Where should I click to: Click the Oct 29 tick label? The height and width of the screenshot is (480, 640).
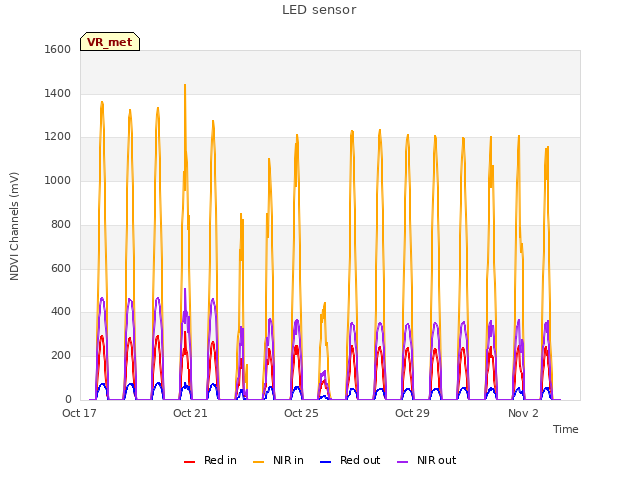[x=412, y=413]
